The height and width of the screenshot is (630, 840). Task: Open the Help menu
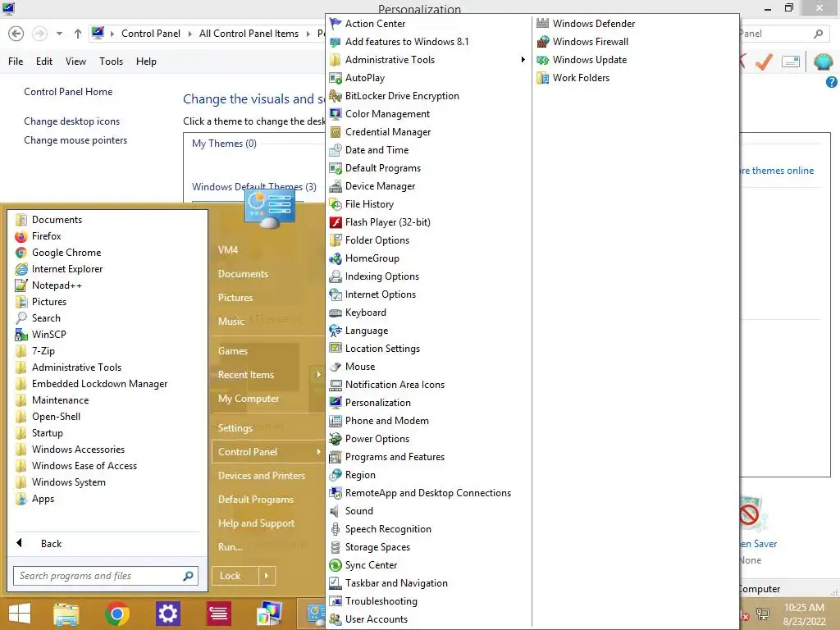coord(146,62)
